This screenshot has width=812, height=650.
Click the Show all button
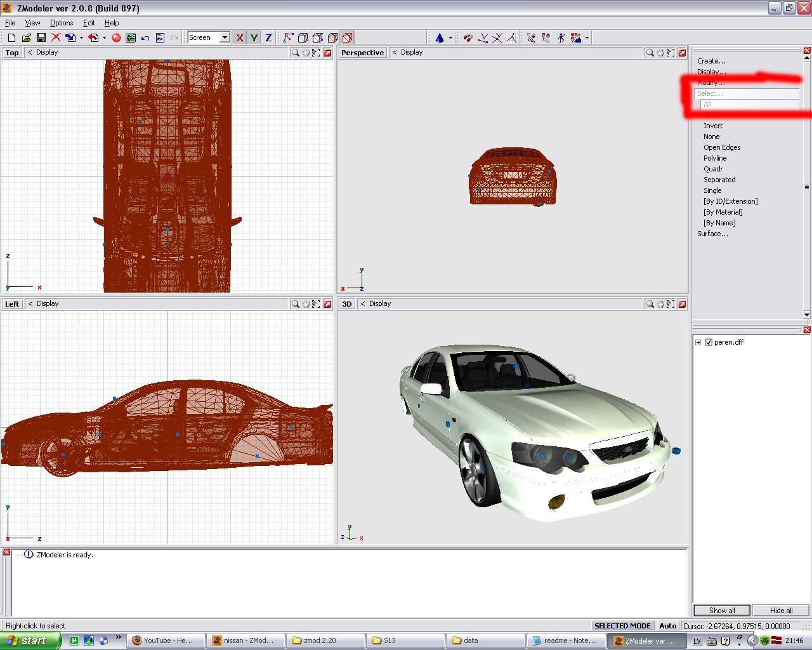pyautogui.click(x=722, y=611)
